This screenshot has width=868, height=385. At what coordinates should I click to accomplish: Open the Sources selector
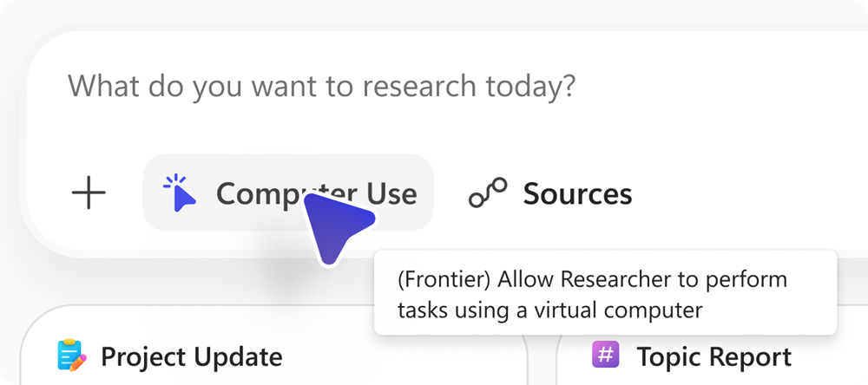550,193
